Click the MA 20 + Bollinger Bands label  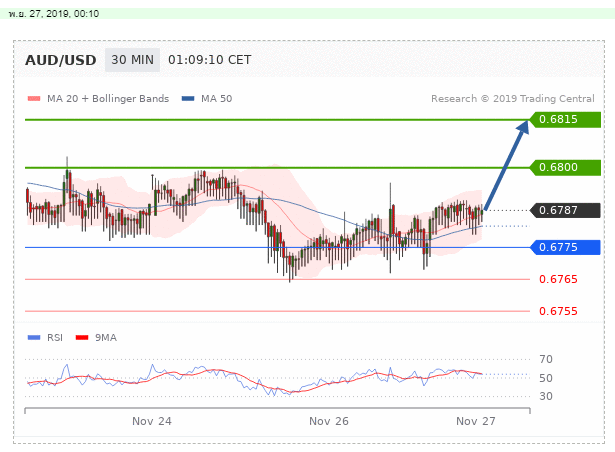pos(108,98)
